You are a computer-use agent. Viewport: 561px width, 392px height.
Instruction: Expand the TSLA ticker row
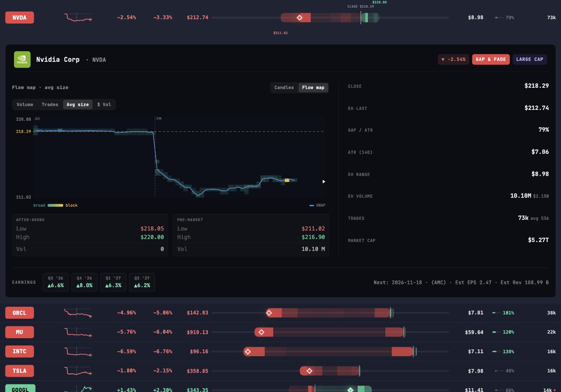(19, 371)
